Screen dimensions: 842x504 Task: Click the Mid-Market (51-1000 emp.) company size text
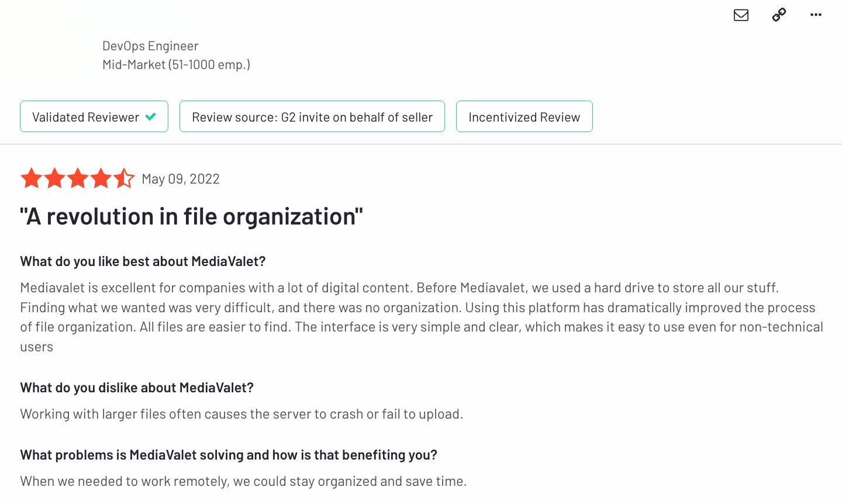coord(176,64)
